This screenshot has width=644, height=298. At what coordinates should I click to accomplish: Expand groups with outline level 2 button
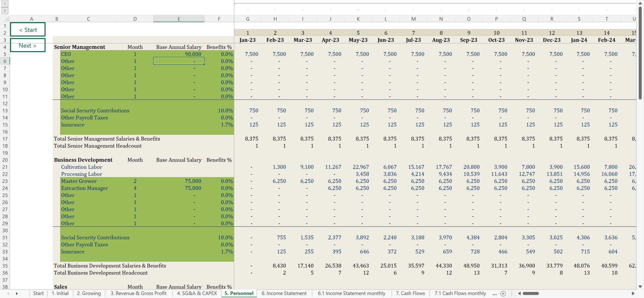coord(5,11)
